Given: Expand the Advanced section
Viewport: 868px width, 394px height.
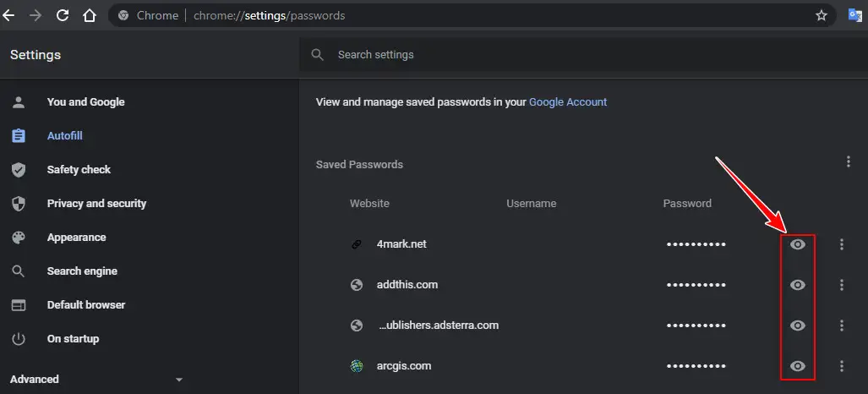Looking at the screenshot, I should point(97,380).
